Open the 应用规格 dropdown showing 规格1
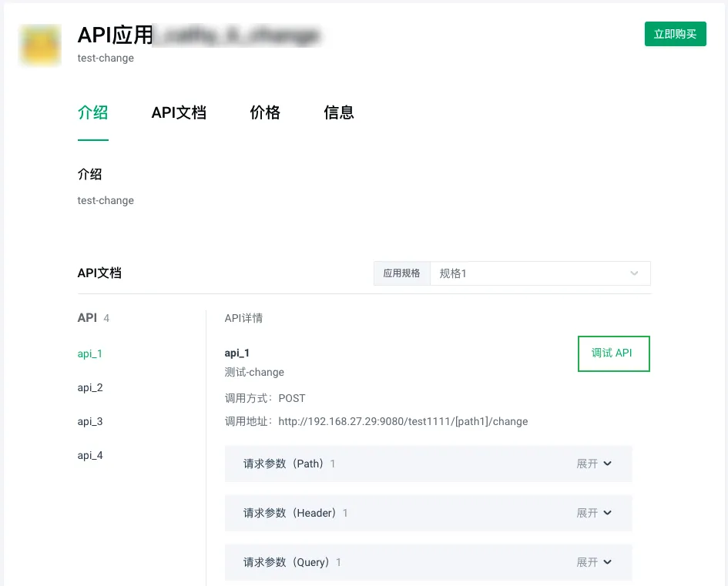This screenshot has width=728, height=586. (540, 273)
